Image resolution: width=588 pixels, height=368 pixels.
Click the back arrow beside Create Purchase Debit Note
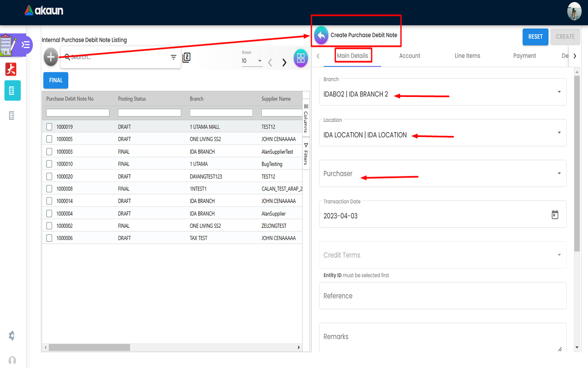321,35
